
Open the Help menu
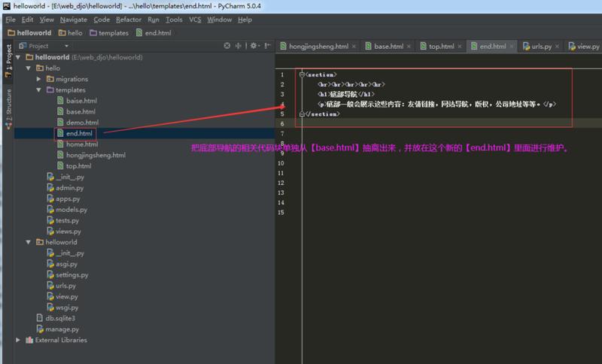[x=245, y=20]
